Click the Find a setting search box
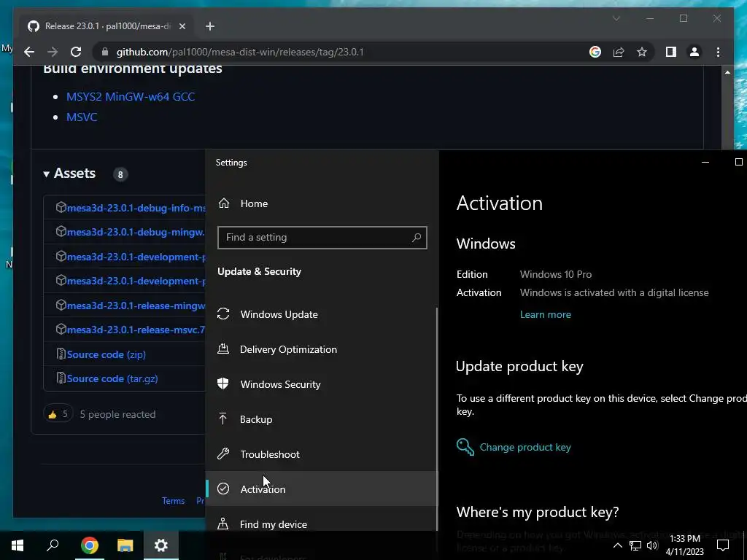The height and width of the screenshot is (560, 747). (x=322, y=237)
